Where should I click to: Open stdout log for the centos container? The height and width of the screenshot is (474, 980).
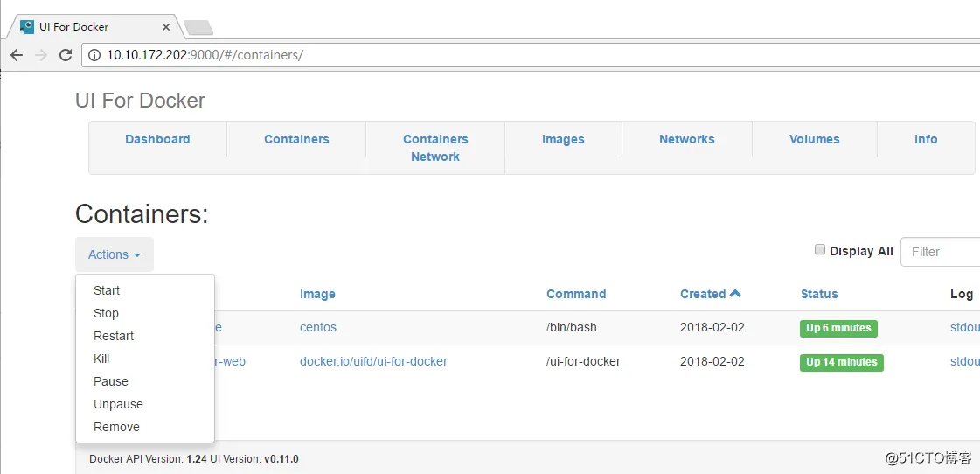(965, 327)
